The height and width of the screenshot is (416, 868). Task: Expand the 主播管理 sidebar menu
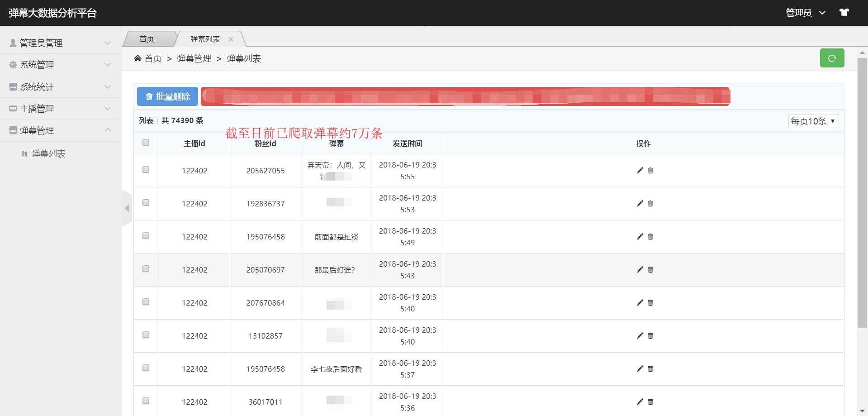tap(61, 109)
